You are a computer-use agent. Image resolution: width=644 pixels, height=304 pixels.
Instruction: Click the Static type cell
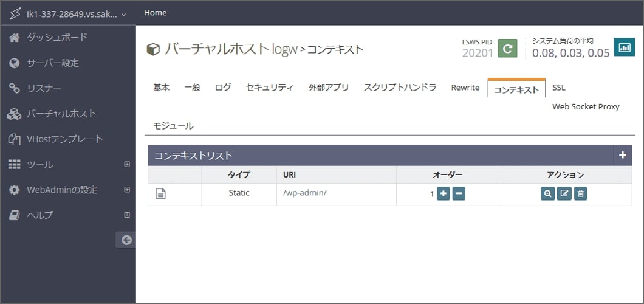tap(239, 195)
